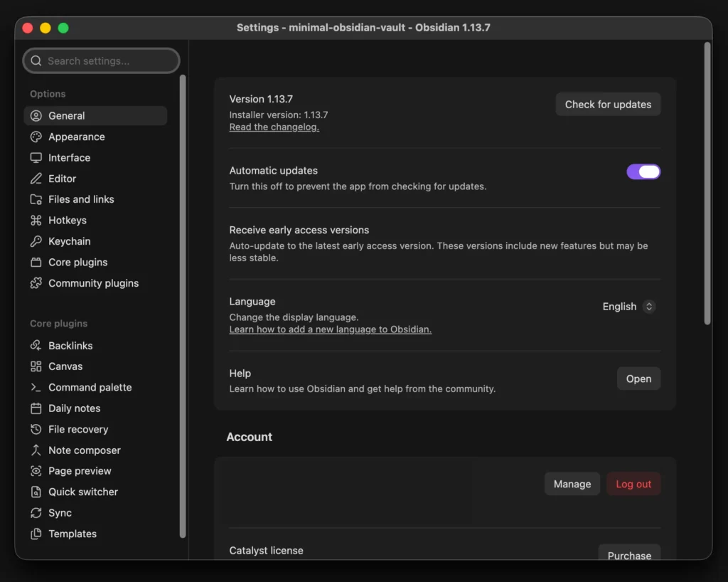Click the Keychain key icon

tap(36, 241)
